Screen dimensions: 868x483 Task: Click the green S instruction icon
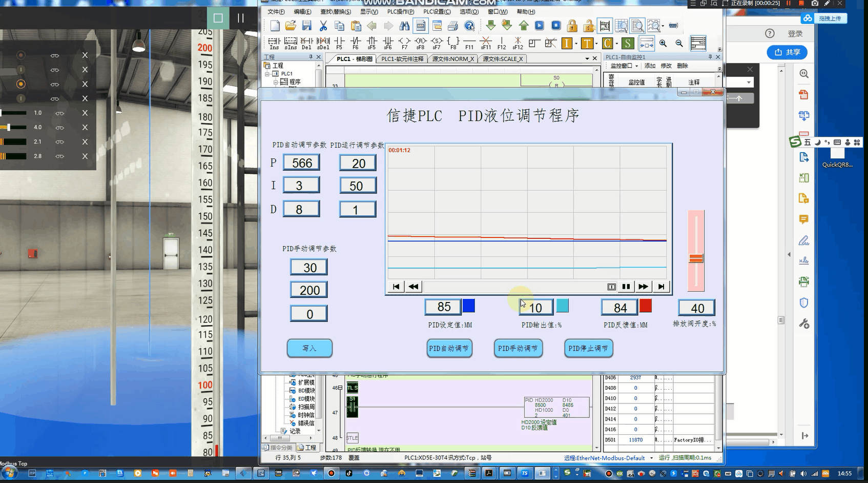tap(627, 44)
